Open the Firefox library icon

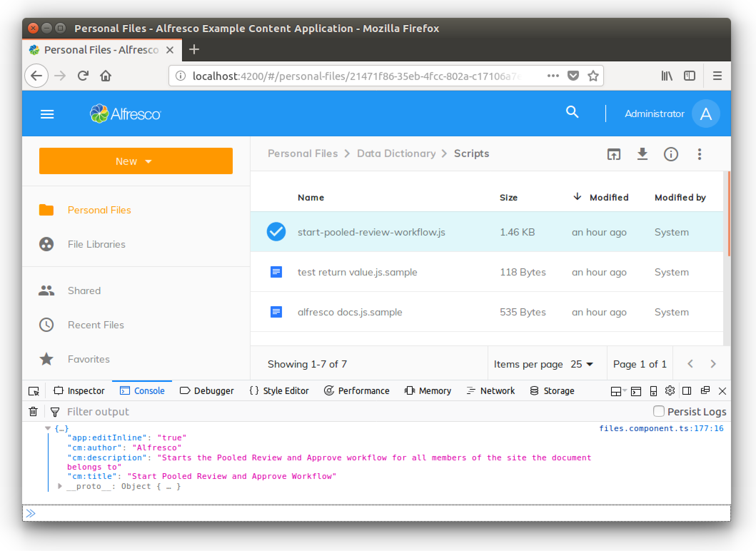point(667,76)
